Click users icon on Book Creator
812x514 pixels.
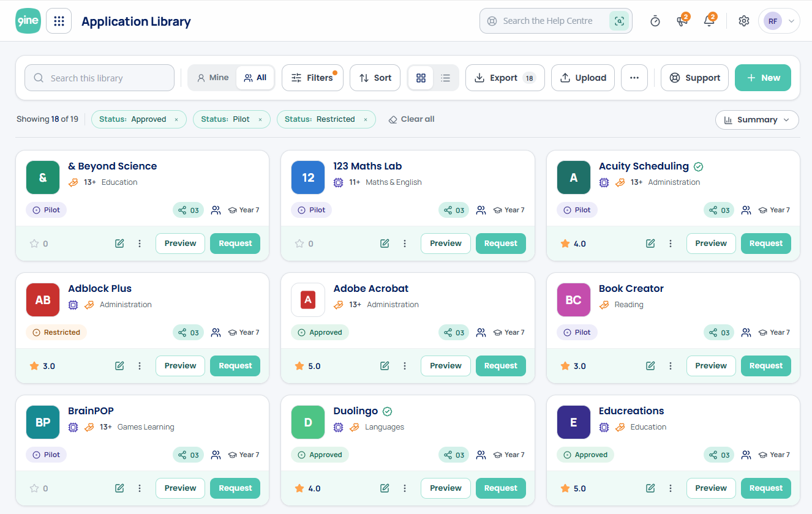(746, 332)
